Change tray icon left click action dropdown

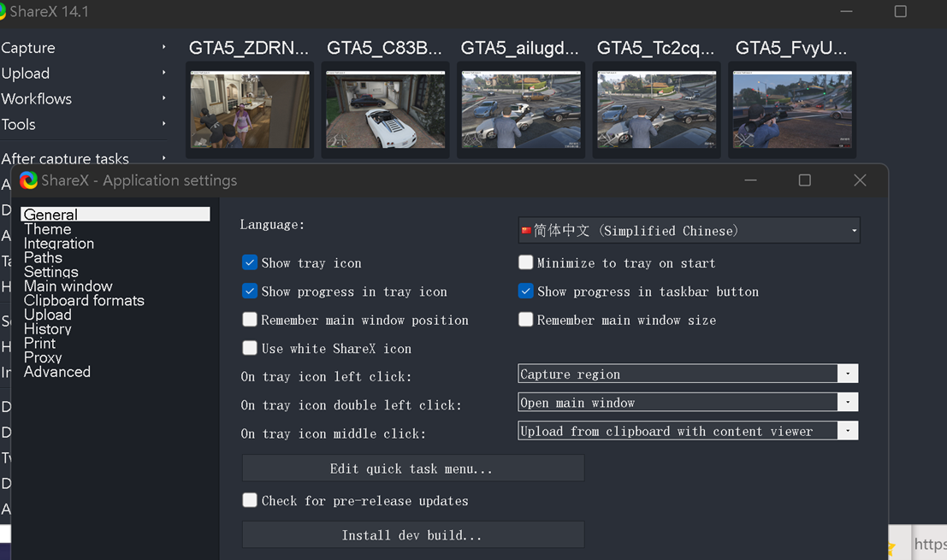(688, 374)
